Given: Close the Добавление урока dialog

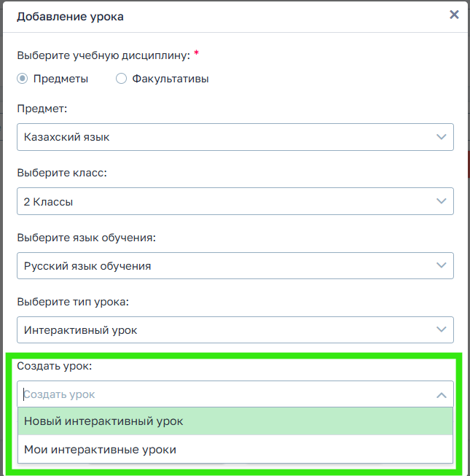Looking at the screenshot, I should (x=454, y=15).
